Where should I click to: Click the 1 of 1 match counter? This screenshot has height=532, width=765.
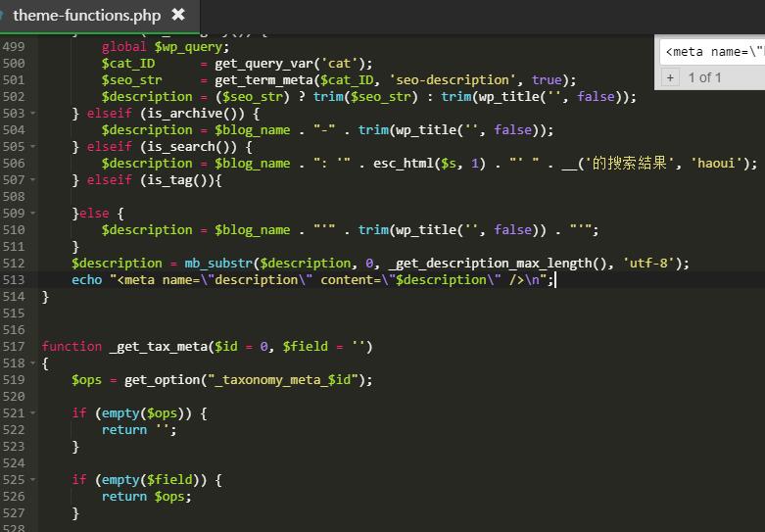pyautogui.click(x=704, y=77)
